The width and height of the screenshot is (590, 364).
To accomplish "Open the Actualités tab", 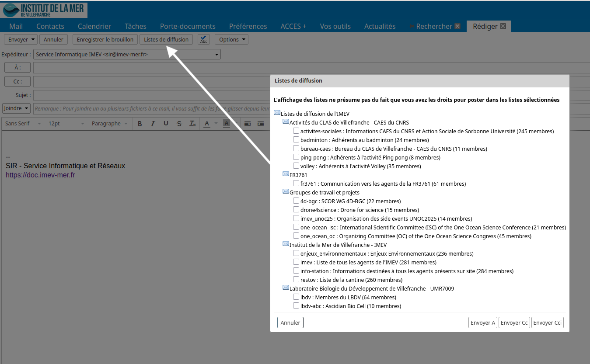I will click(380, 26).
